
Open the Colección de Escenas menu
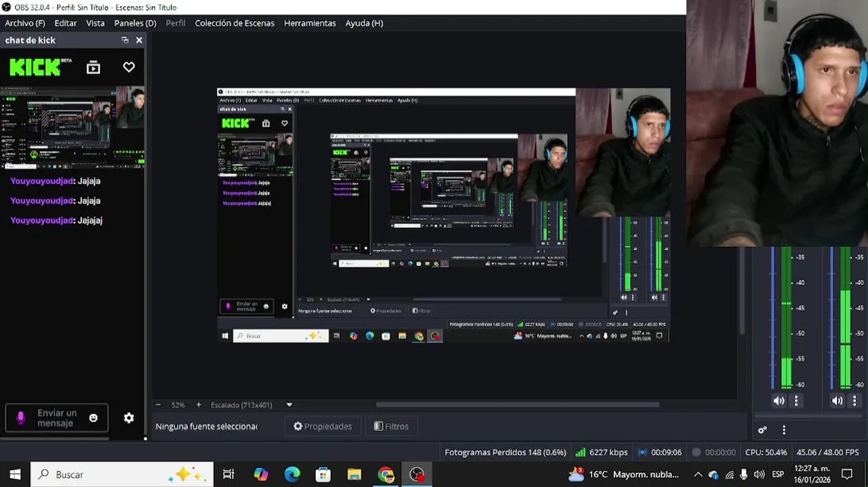point(235,23)
